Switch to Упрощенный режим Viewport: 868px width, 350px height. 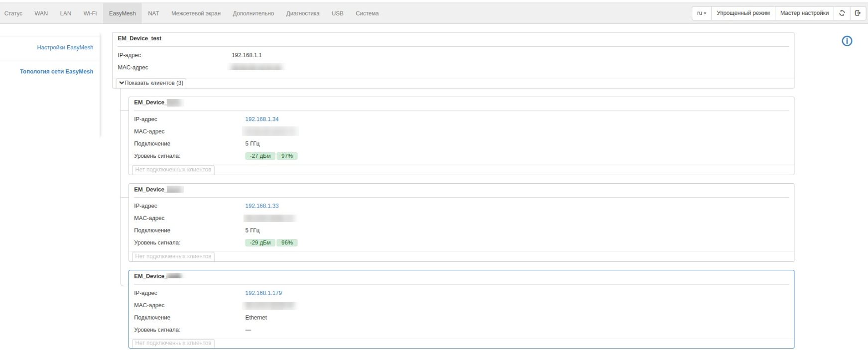pos(743,13)
